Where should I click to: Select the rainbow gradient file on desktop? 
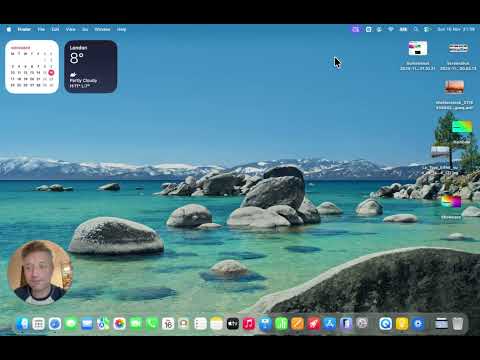(x=451, y=207)
